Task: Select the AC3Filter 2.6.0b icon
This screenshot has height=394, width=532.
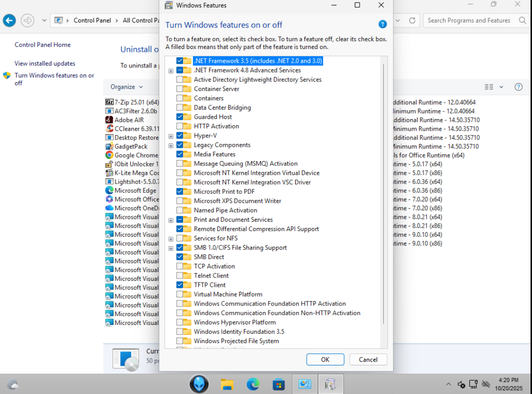Action: pos(109,111)
